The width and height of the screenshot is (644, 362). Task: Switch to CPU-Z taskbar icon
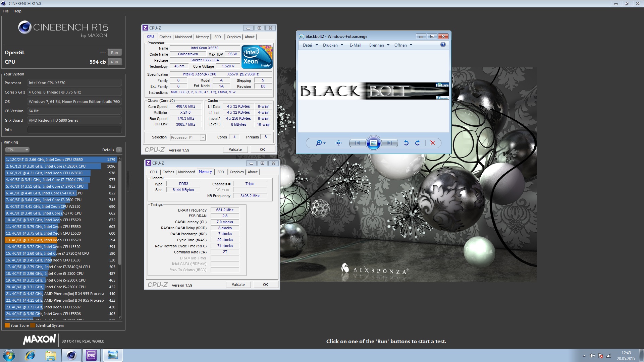pyautogui.click(x=91, y=355)
